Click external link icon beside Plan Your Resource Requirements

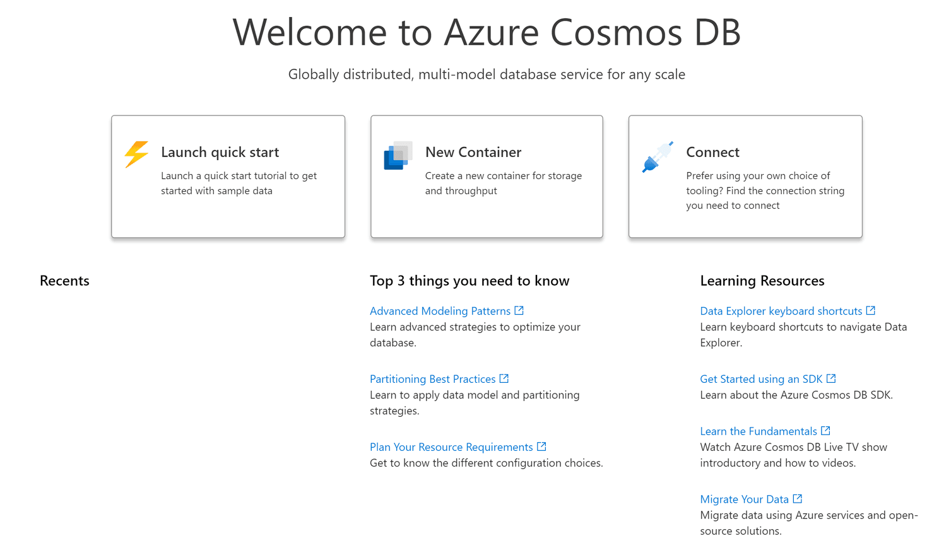pyautogui.click(x=541, y=446)
